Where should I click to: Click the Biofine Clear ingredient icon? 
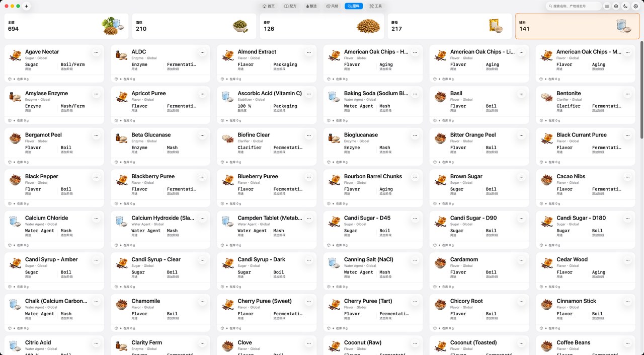227,137
